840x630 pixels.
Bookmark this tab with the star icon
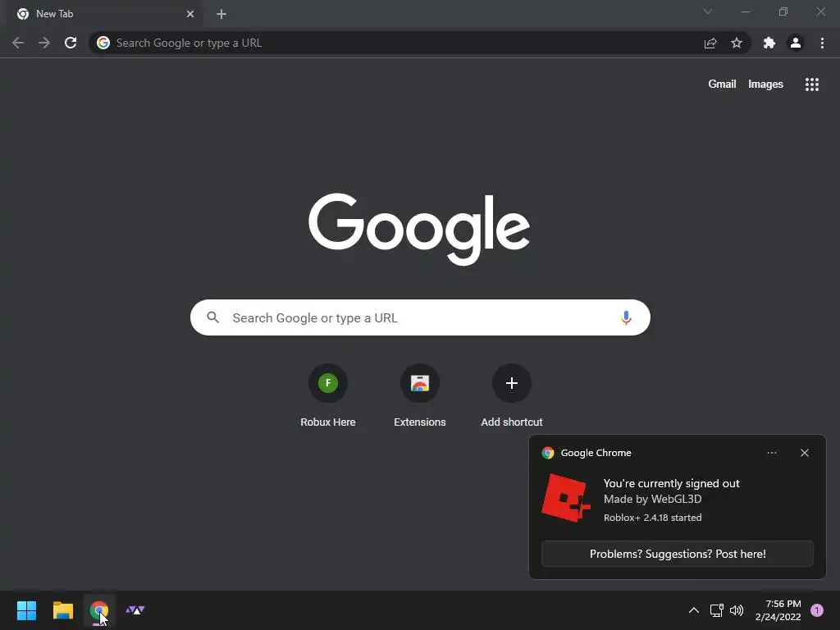(737, 43)
